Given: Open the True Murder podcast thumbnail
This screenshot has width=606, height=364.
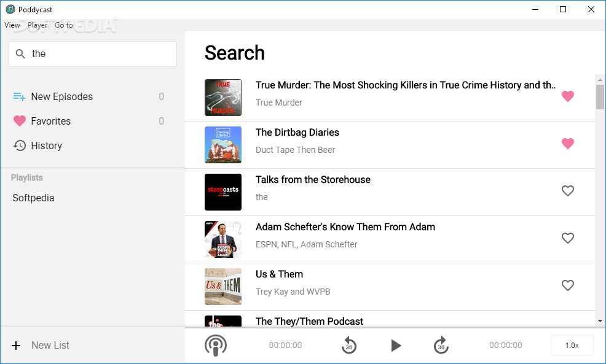Looking at the screenshot, I should (x=222, y=97).
